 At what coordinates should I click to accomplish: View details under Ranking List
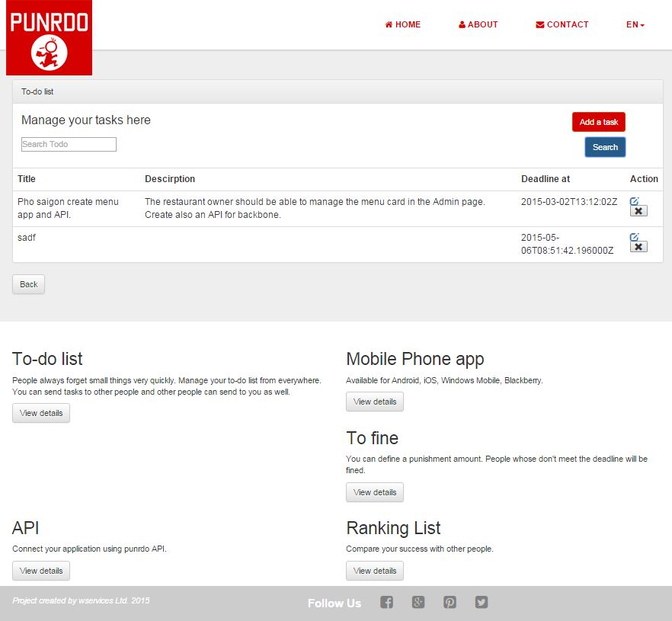[375, 571]
